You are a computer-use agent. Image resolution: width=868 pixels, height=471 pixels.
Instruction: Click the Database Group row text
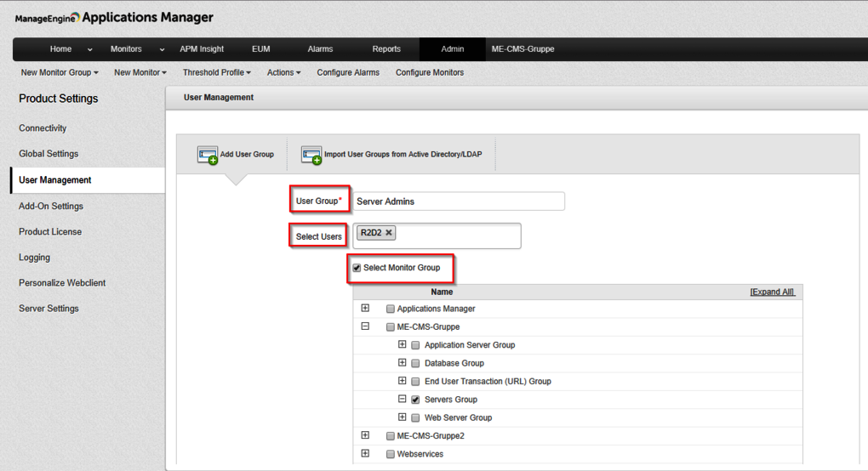454,363
